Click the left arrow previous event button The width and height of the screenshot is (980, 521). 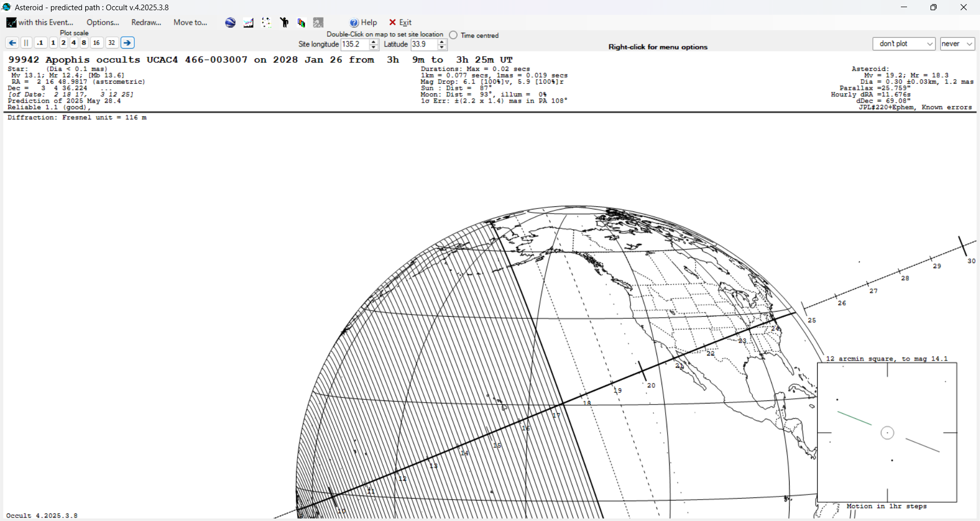(x=12, y=43)
